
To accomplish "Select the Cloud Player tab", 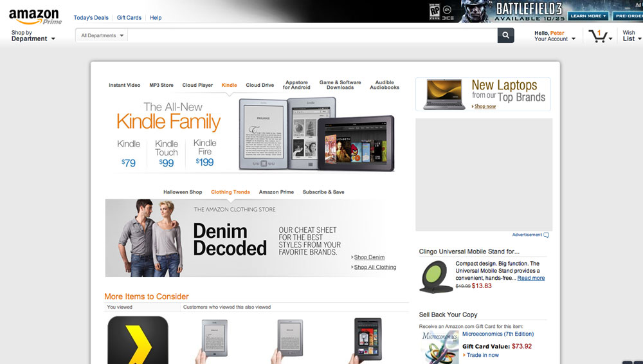I will click(x=197, y=86).
